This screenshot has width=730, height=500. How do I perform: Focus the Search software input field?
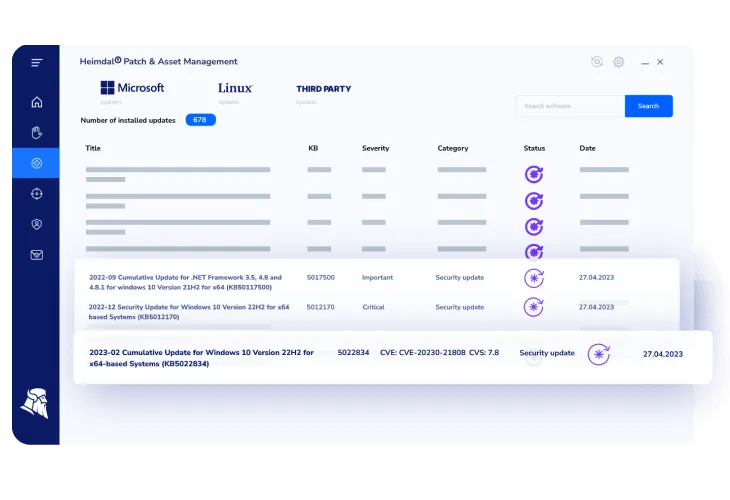pos(570,106)
